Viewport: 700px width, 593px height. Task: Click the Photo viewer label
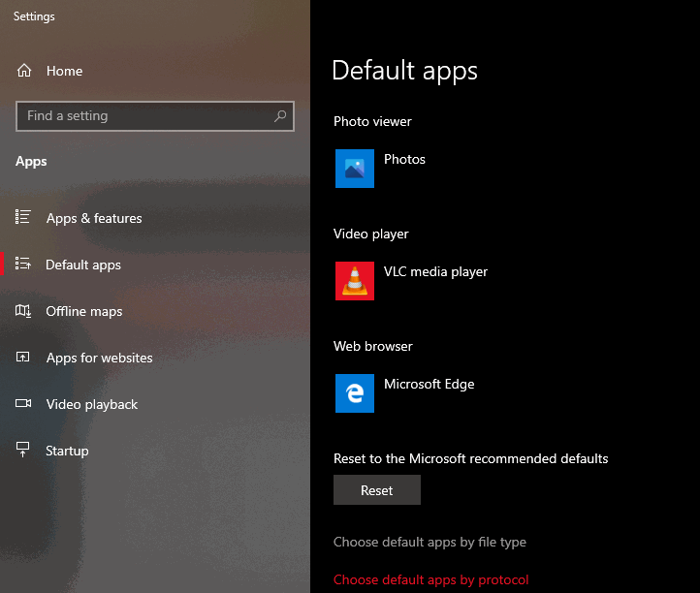[372, 121]
